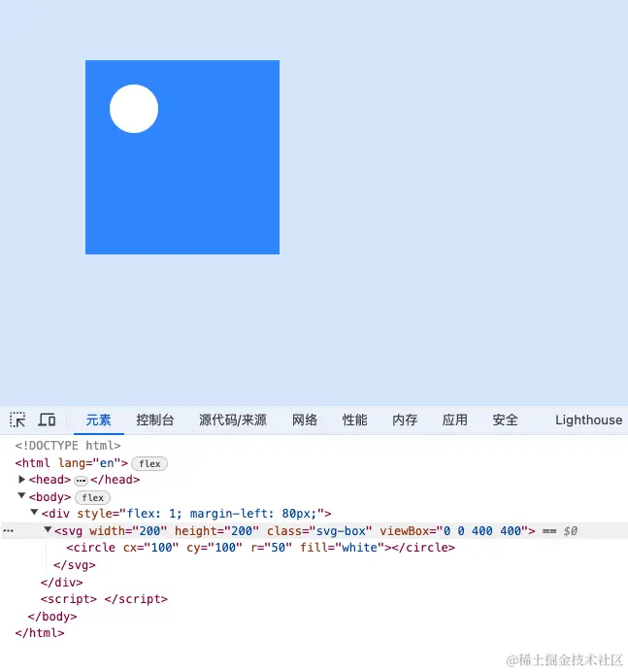Select the closing </html> tag

coord(40,633)
